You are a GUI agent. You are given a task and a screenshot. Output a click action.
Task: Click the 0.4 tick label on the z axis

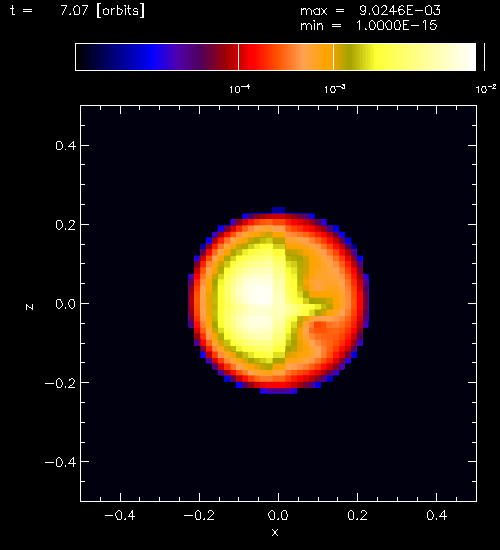[x=66, y=146]
